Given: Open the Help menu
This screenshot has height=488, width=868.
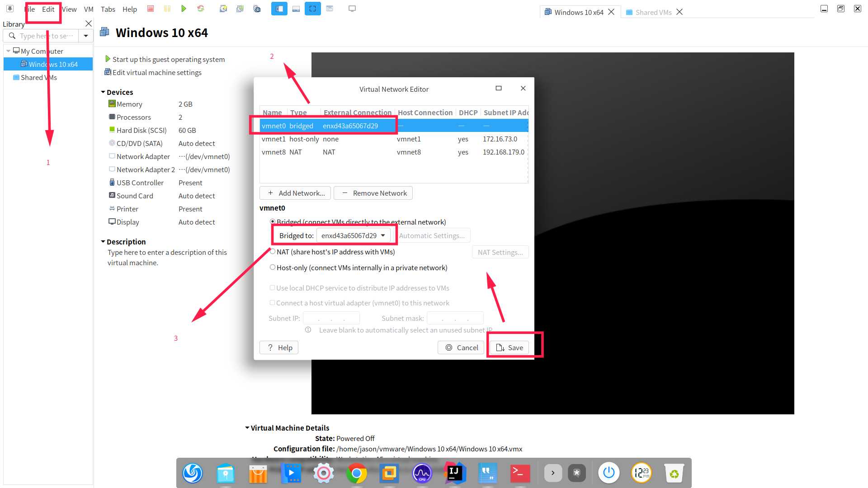Looking at the screenshot, I should pos(130,9).
